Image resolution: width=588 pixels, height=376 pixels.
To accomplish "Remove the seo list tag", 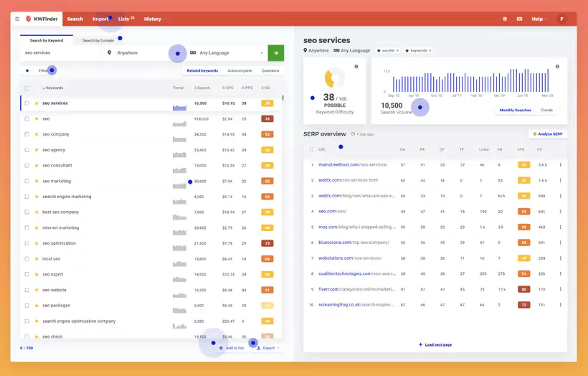I will pyautogui.click(x=397, y=50).
